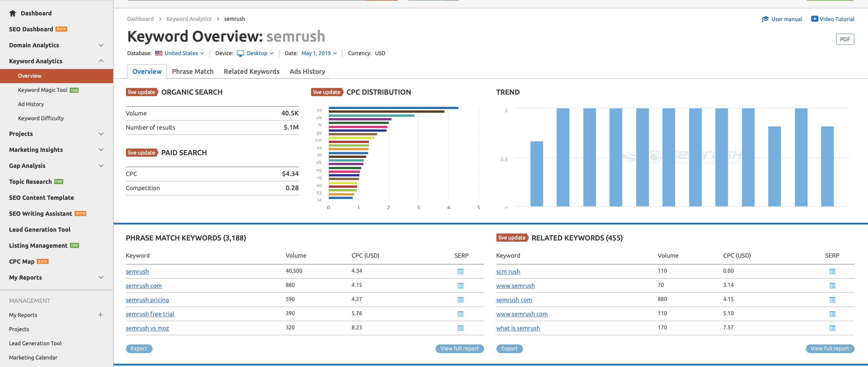
Task: Open SERP snapshot for related semrush com
Action: pyautogui.click(x=832, y=300)
